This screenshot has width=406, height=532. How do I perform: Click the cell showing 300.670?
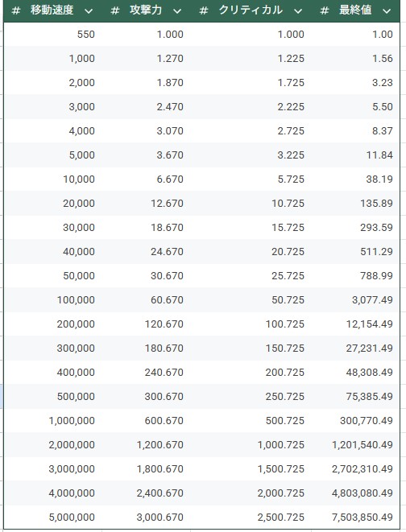146,396
